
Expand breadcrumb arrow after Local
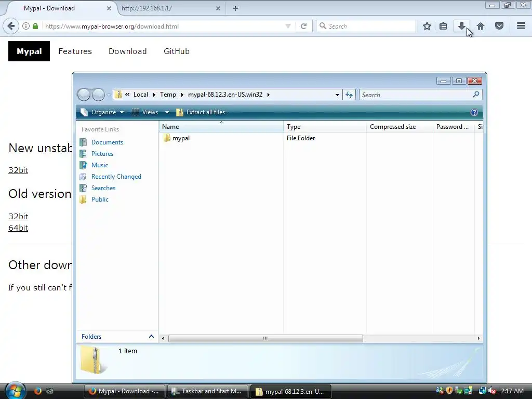[x=154, y=95]
